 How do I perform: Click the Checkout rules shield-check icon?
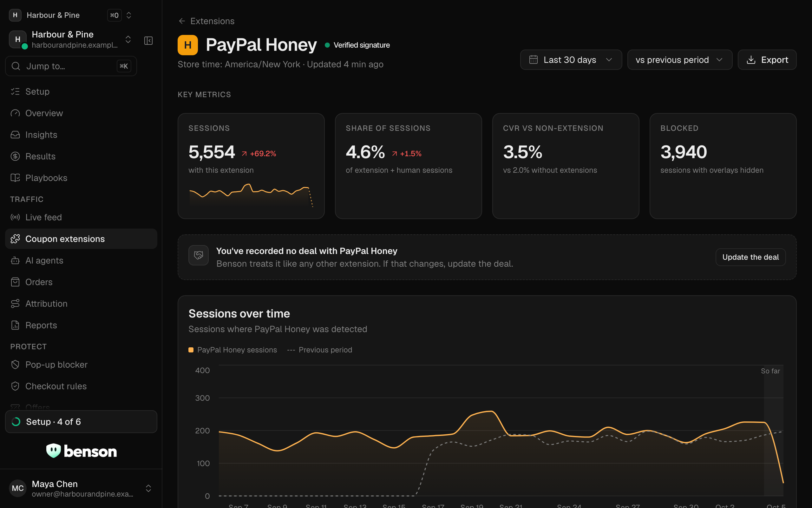(x=15, y=386)
